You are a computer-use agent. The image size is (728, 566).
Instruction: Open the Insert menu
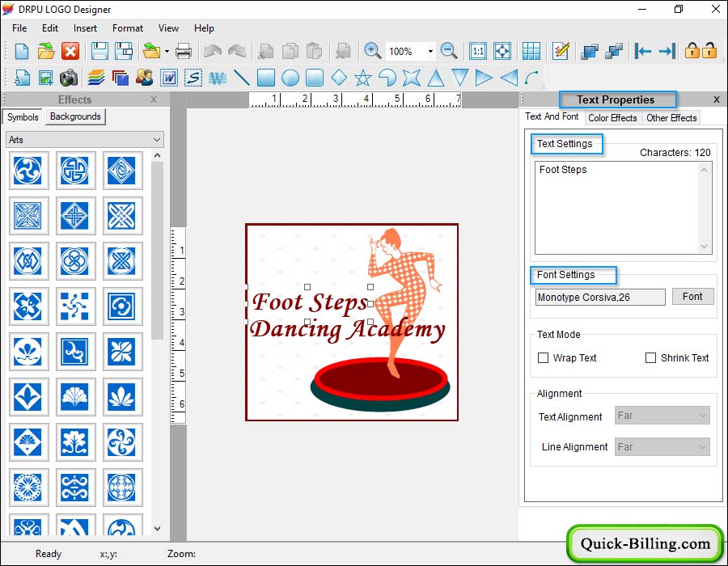click(x=85, y=27)
